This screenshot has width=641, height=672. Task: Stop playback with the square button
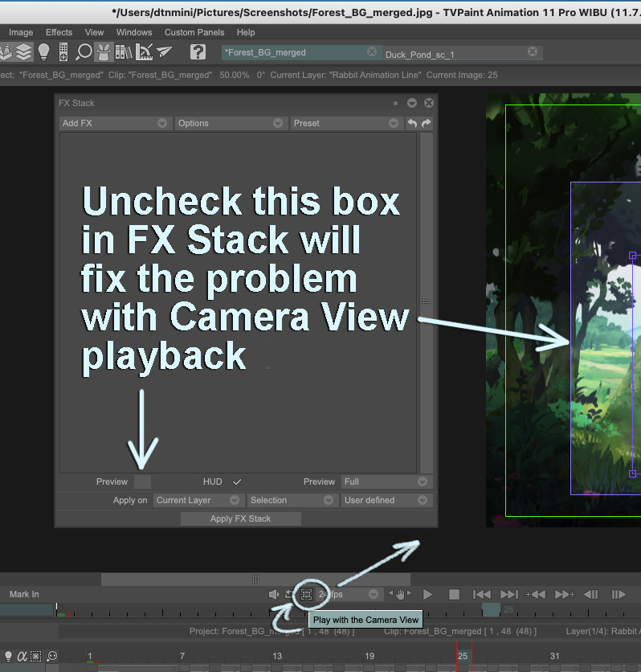click(x=454, y=594)
